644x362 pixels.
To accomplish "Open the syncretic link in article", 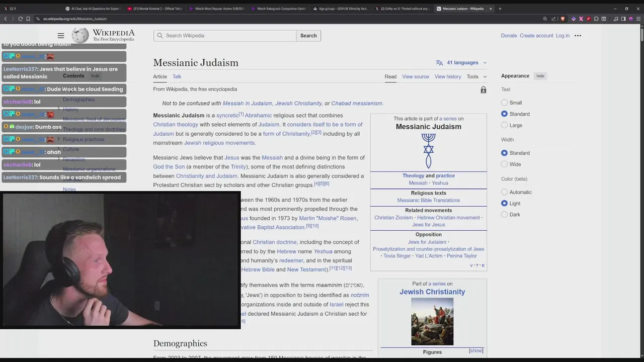I will [227, 116].
